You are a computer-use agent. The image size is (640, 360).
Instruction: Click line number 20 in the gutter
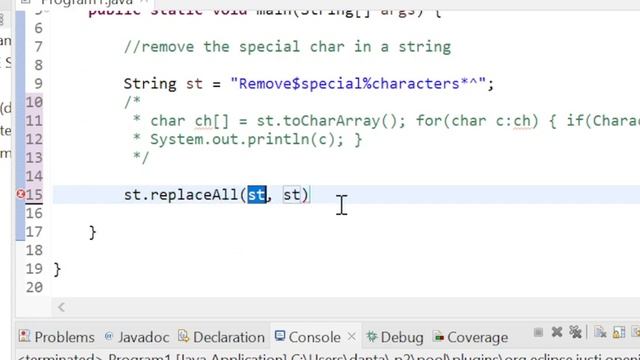(34, 287)
